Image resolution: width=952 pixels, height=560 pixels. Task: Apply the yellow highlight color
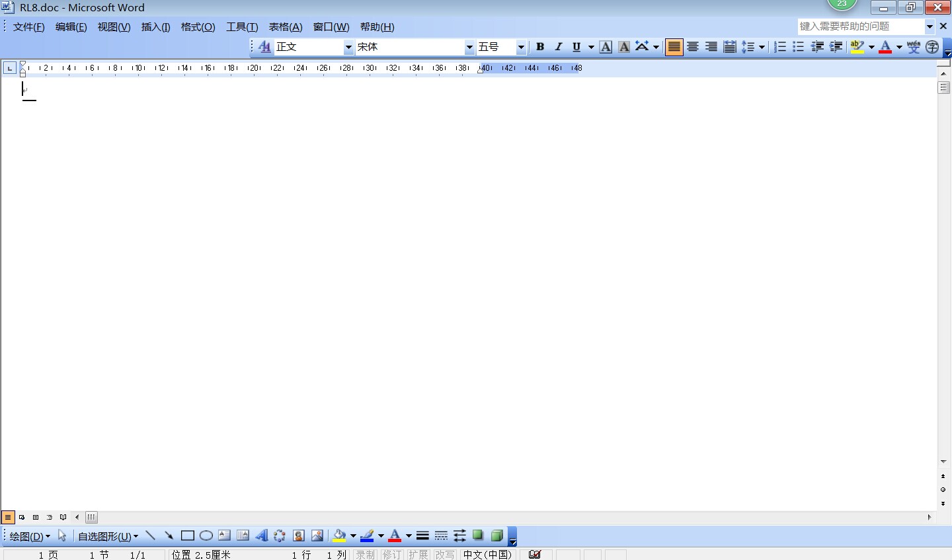tap(857, 47)
